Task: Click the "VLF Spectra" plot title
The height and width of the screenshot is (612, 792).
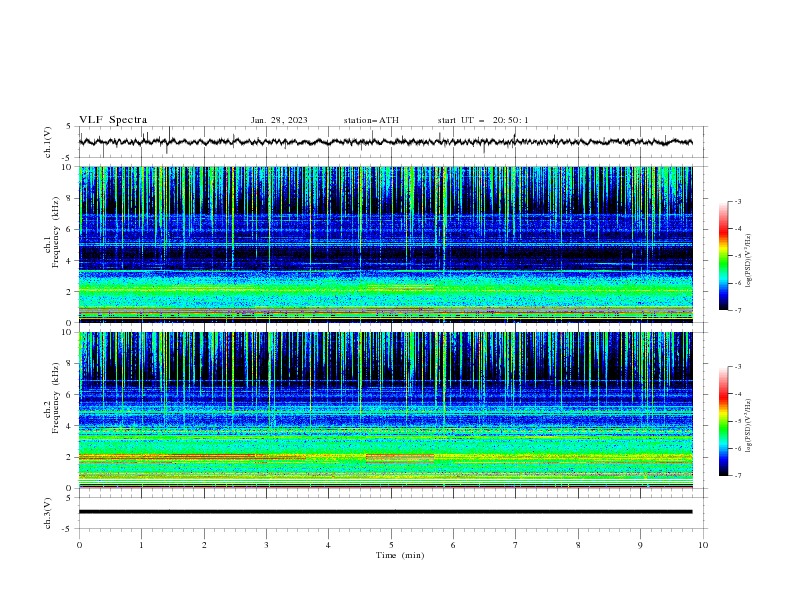Action: (x=113, y=120)
